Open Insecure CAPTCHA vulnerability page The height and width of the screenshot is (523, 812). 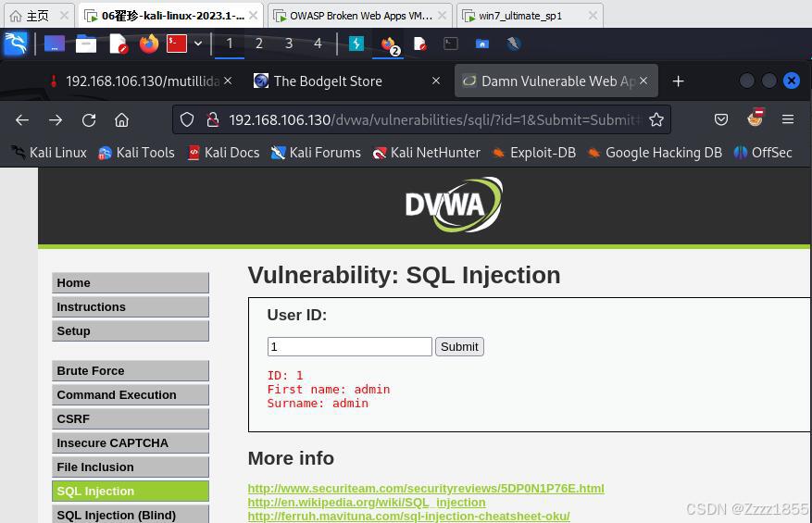[131, 442]
